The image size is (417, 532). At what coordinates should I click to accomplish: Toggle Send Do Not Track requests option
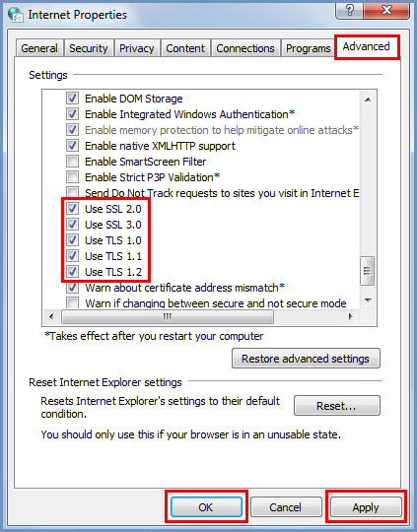(x=72, y=192)
